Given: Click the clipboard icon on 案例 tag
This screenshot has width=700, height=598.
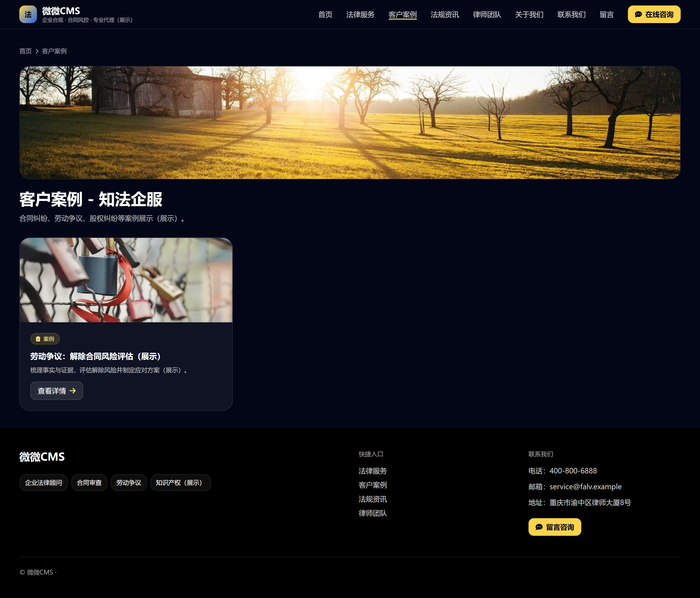Looking at the screenshot, I should tap(38, 339).
